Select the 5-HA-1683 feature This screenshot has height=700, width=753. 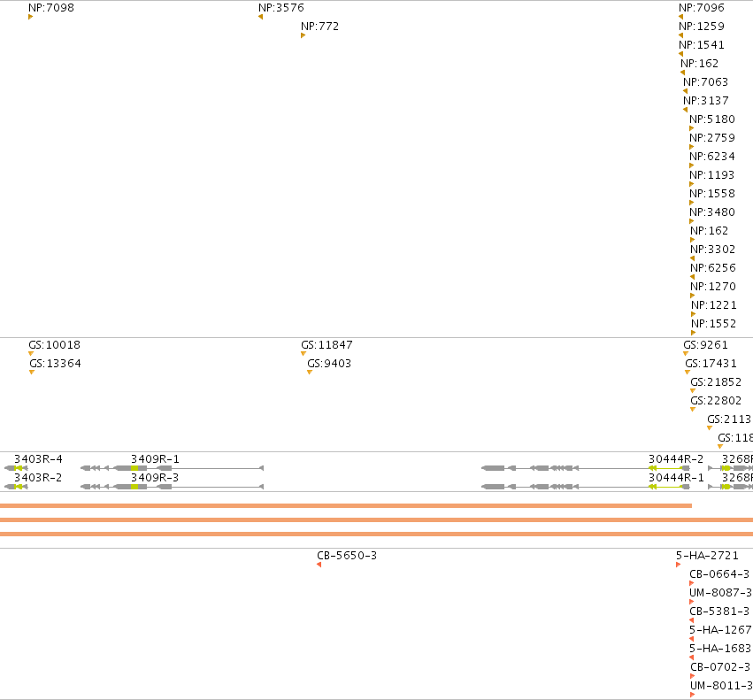pos(720,649)
